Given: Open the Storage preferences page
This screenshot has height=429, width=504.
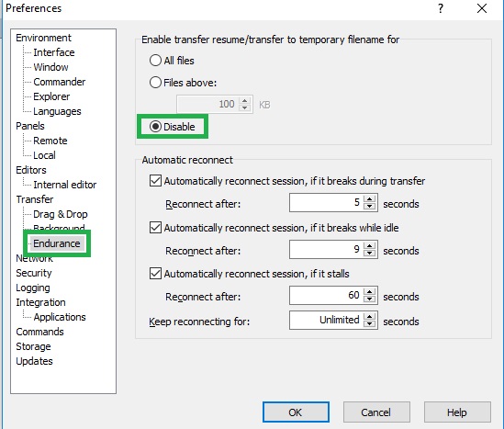Looking at the screenshot, I should pyautogui.click(x=33, y=346).
